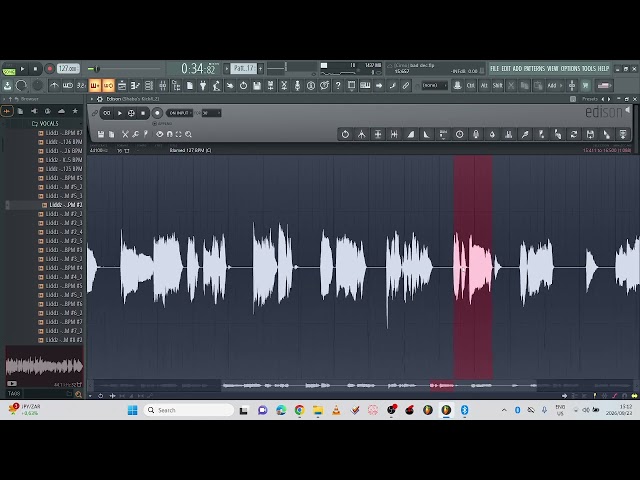Open the PATTERNS menu
The height and width of the screenshot is (480, 640).
[x=534, y=69]
